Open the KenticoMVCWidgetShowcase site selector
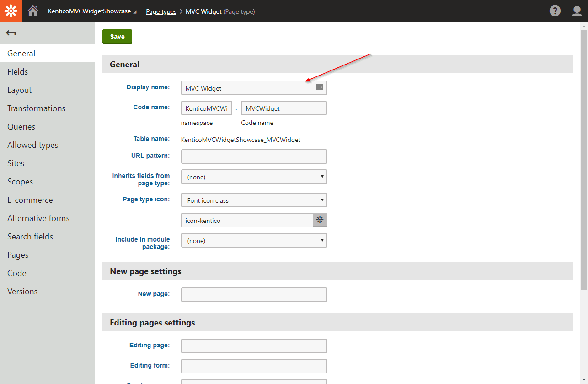 pyautogui.click(x=92, y=11)
